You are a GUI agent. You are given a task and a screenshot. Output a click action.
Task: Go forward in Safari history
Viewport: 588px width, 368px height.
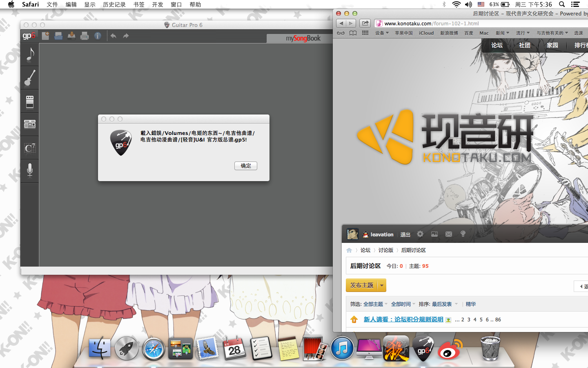click(351, 23)
